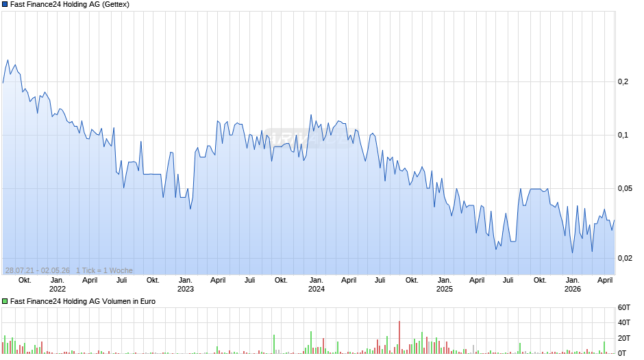The width and height of the screenshot is (644, 360).
Task: Click the green legend square beside the Volumen title
Action: 5,301
